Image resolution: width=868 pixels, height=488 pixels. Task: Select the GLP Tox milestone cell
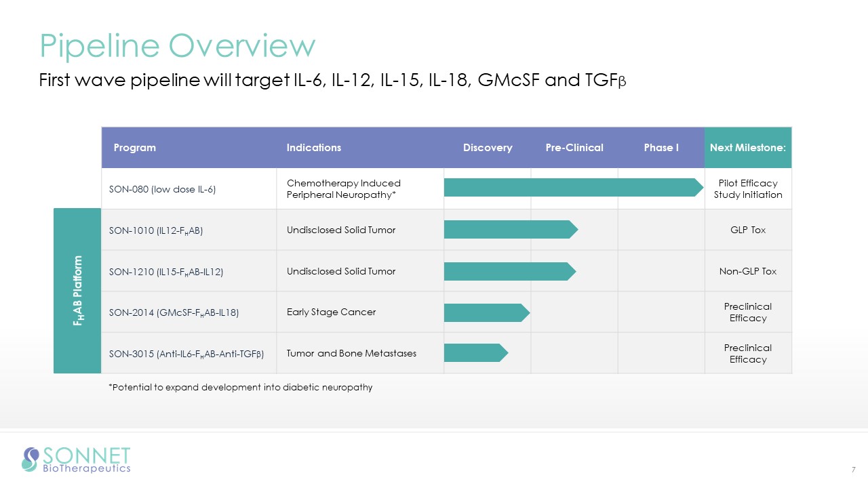pos(747,230)
